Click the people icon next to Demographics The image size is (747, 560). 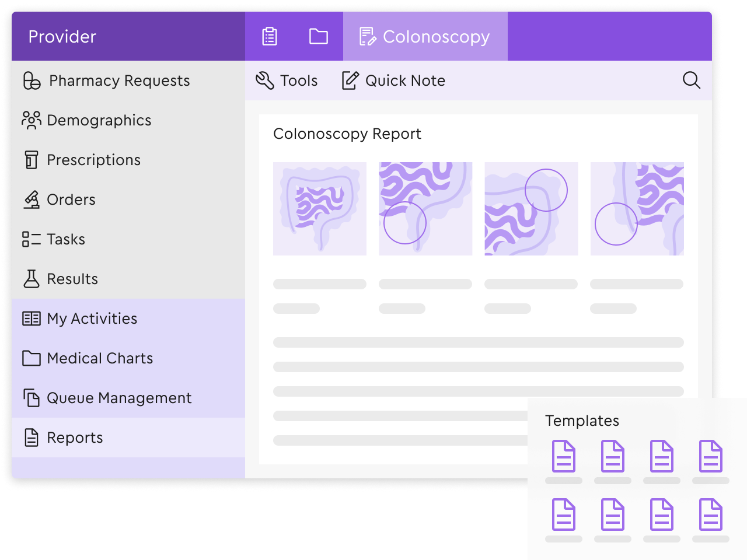point(30,120)
